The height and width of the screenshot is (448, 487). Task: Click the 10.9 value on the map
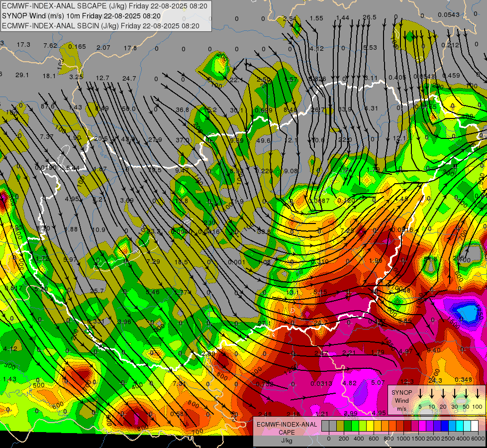[x=99, y=230]
